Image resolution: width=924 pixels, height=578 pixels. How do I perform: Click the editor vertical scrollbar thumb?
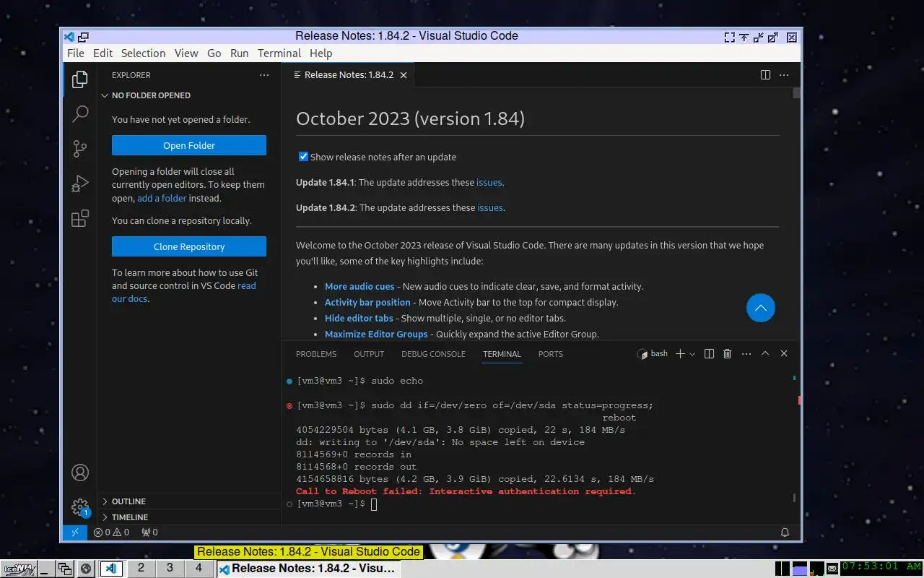pos(797,93)
